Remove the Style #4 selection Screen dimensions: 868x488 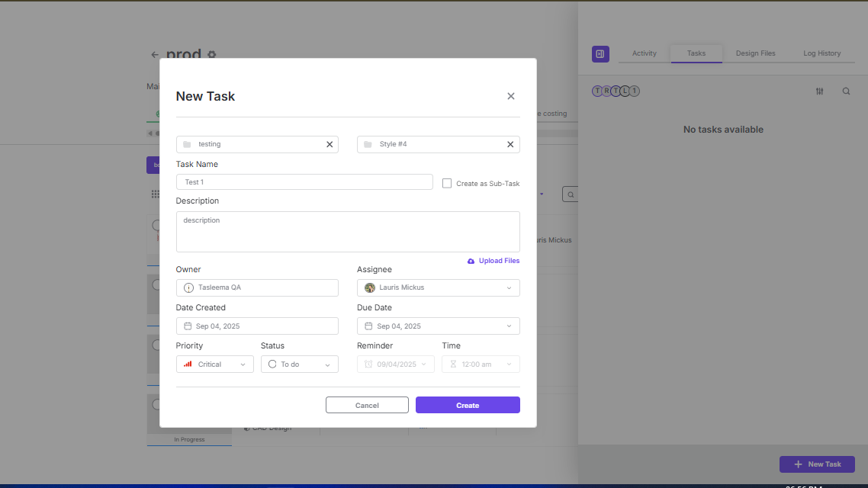[510, 144]
